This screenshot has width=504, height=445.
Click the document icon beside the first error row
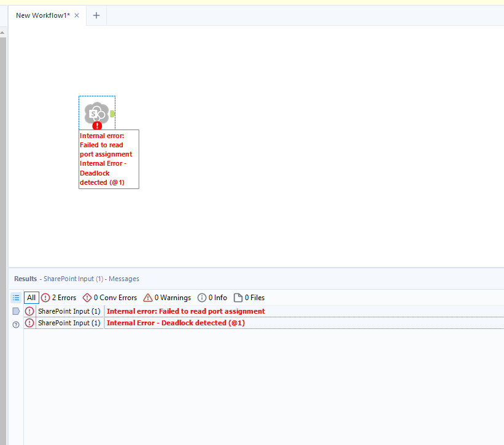16,311
